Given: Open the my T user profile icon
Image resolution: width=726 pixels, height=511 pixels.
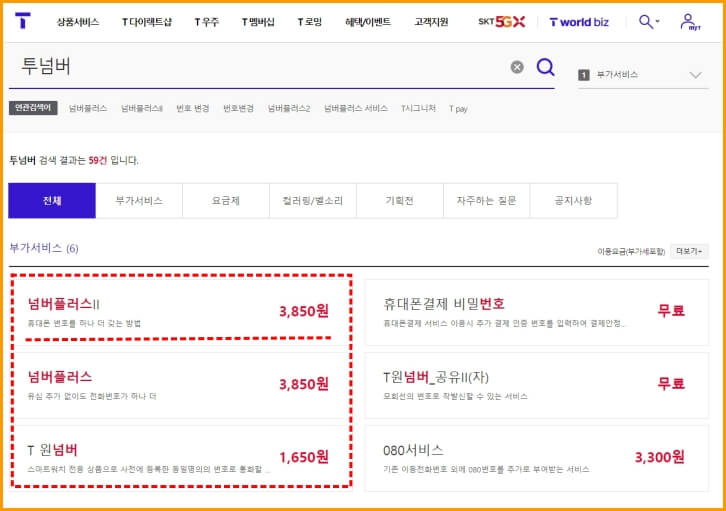Looking at the screenshot, I should point(690,22).
